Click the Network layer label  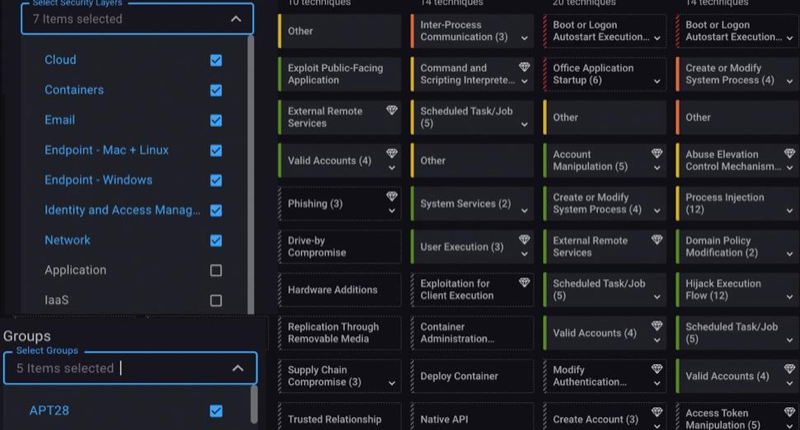click(67, 240)
